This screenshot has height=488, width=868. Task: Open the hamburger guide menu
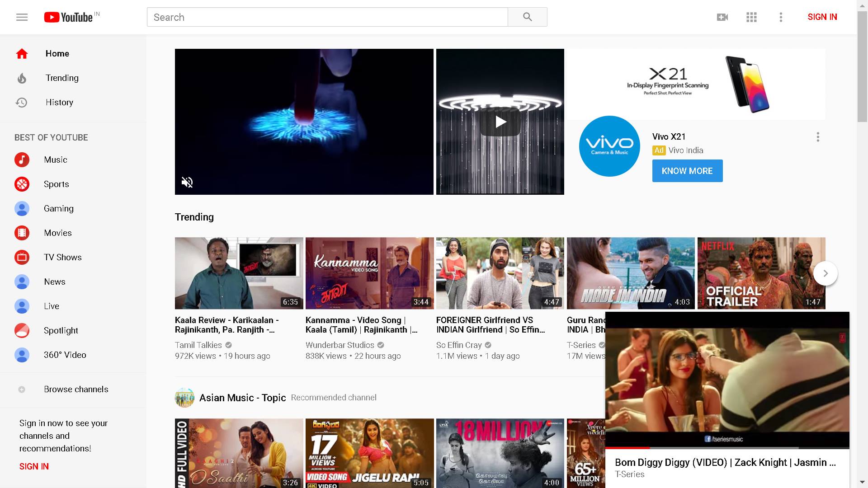(22, 17)
